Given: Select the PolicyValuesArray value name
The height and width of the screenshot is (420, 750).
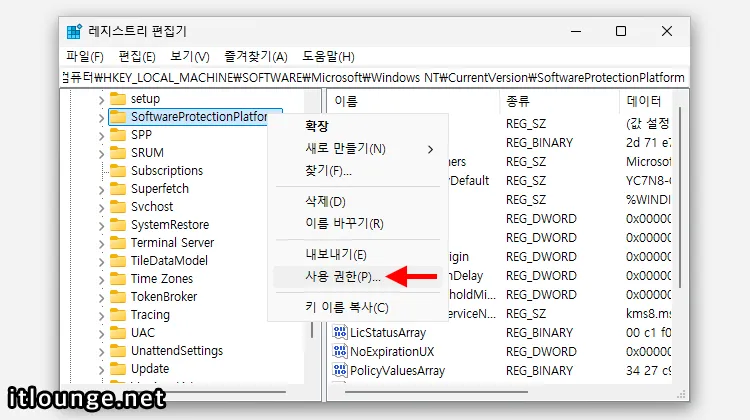Looking at the screenshot, I should pos(397,371).
